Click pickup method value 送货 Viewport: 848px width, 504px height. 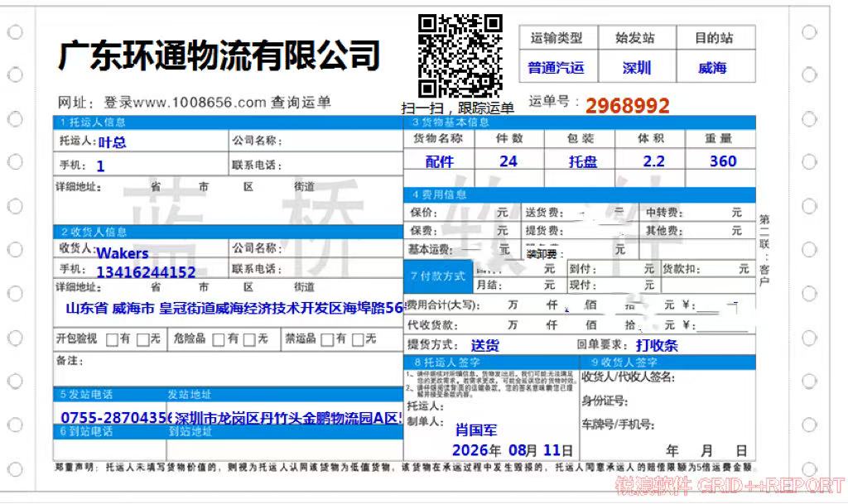click(485, 346)
